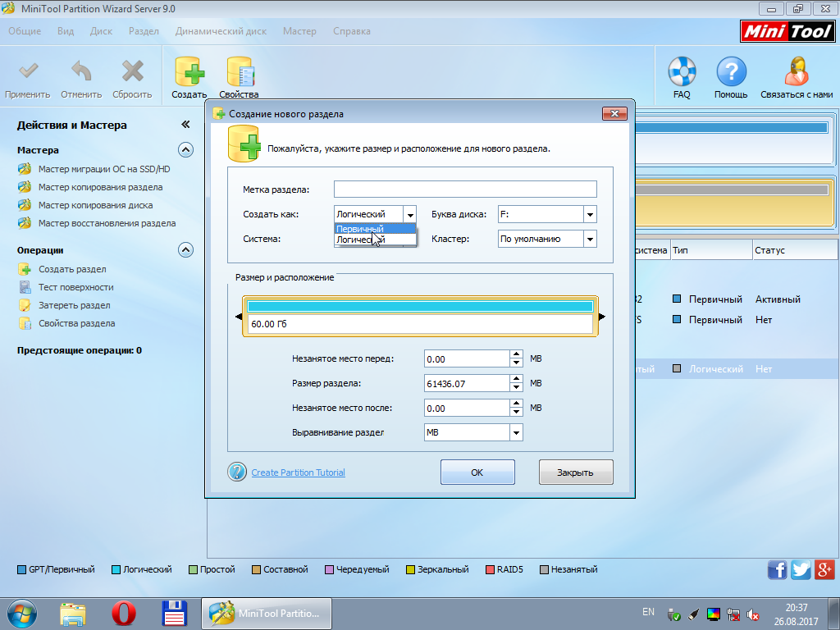Increase Незанятое место после value
Screen dimensions: 840x630
[x=516, y=404]
